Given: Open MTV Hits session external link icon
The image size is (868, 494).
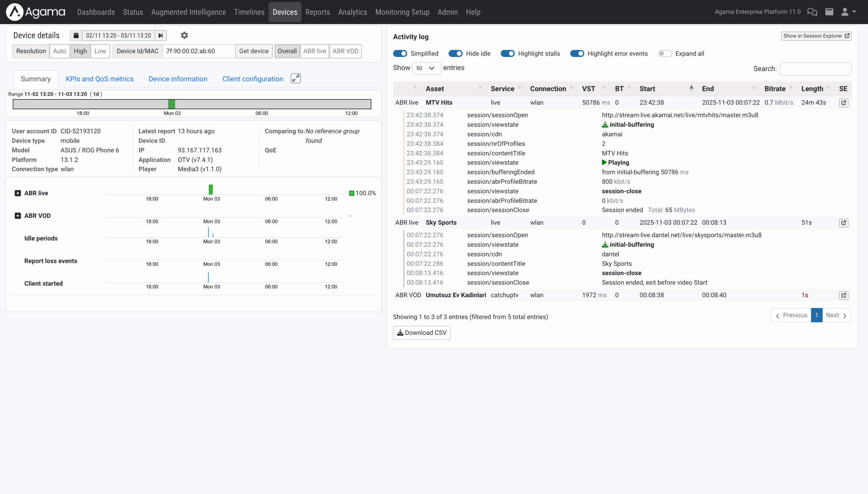Looking at the screenshot, I should point(844,103).
